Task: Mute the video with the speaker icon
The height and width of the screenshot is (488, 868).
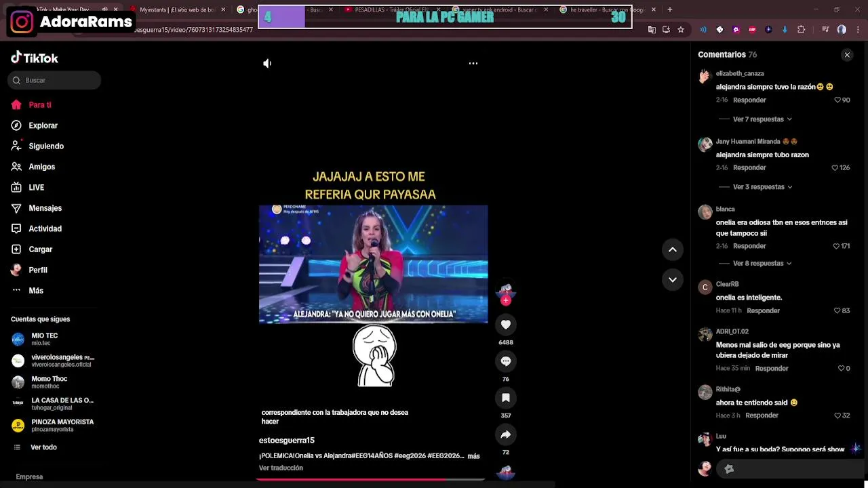Action: point(267,63)
